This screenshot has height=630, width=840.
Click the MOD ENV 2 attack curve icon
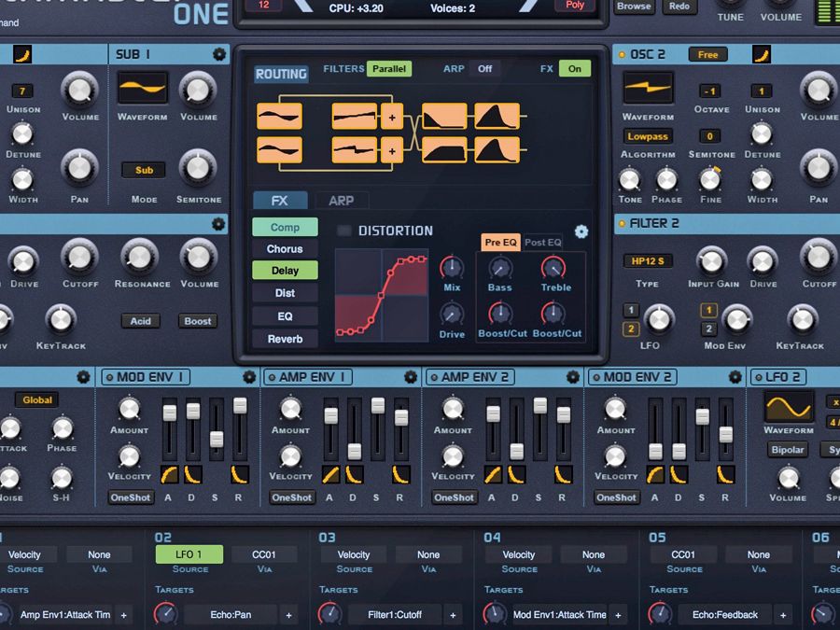point(654,475)
